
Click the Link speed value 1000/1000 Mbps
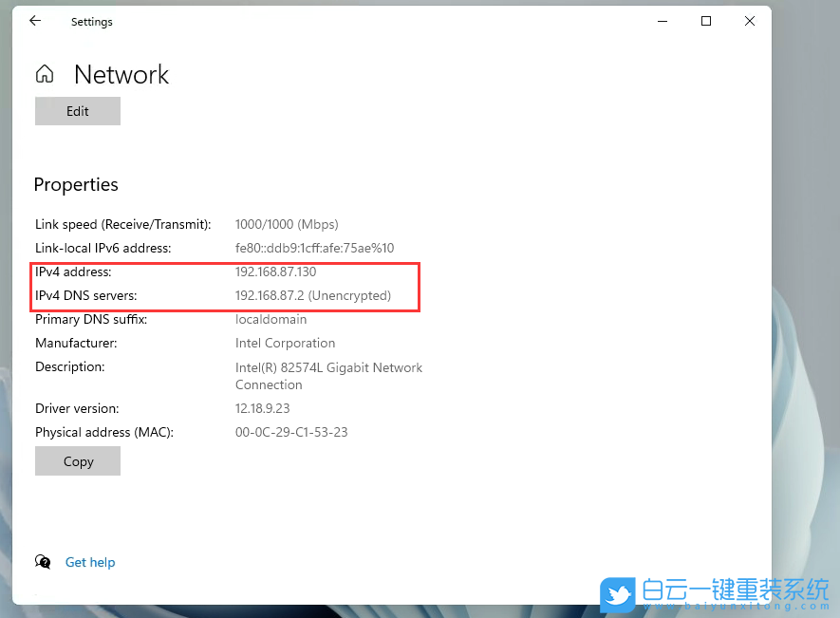coord(287,224)
